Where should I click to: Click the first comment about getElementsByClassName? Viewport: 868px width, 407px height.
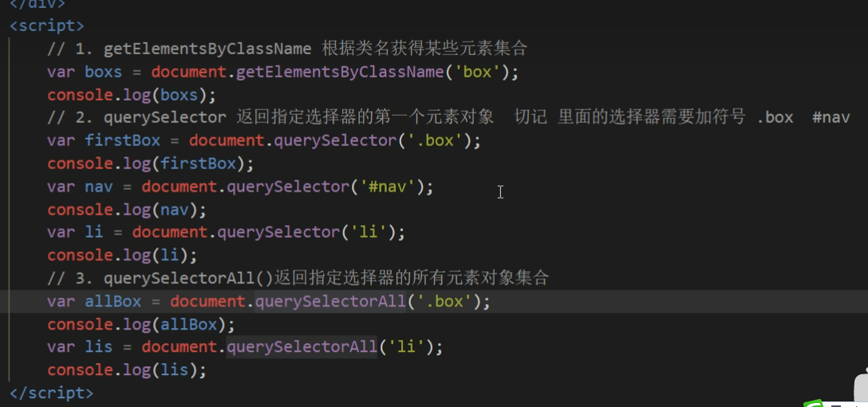(286, 49)
